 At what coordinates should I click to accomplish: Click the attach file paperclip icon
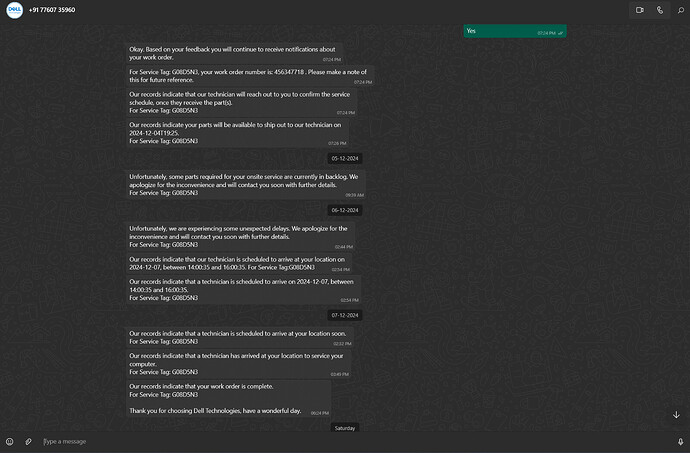29,441
